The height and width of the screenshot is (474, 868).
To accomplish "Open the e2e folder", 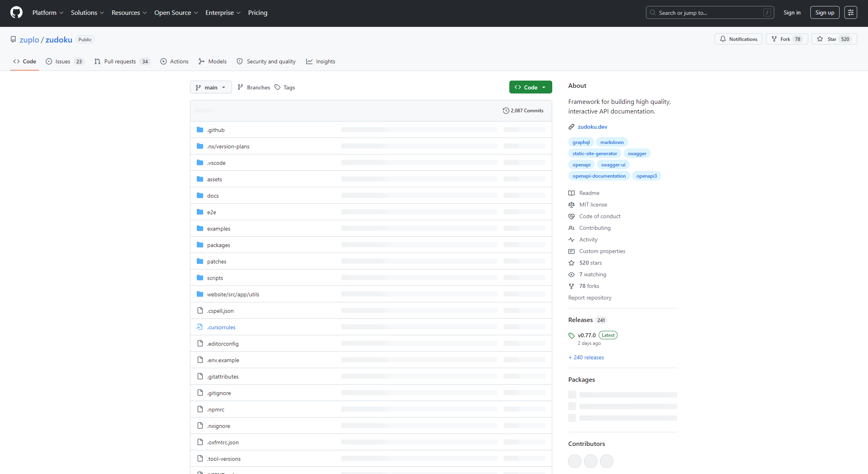I will click(212, 212).
